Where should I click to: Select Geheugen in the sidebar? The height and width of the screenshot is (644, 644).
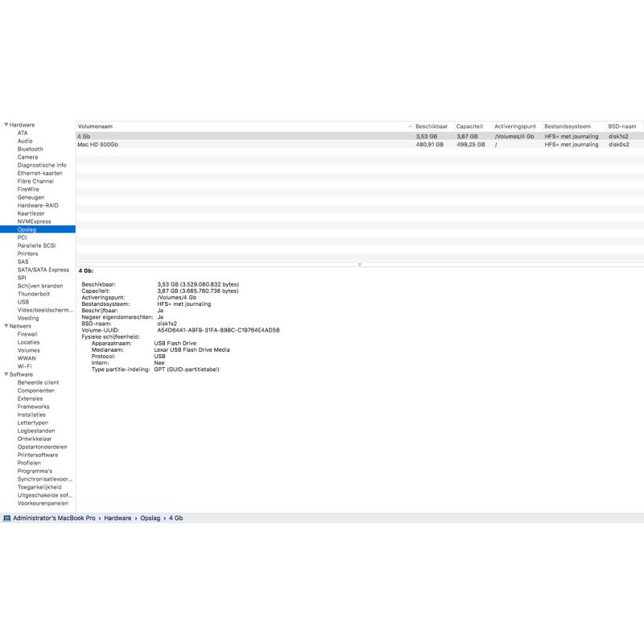[x=31, y=197]
